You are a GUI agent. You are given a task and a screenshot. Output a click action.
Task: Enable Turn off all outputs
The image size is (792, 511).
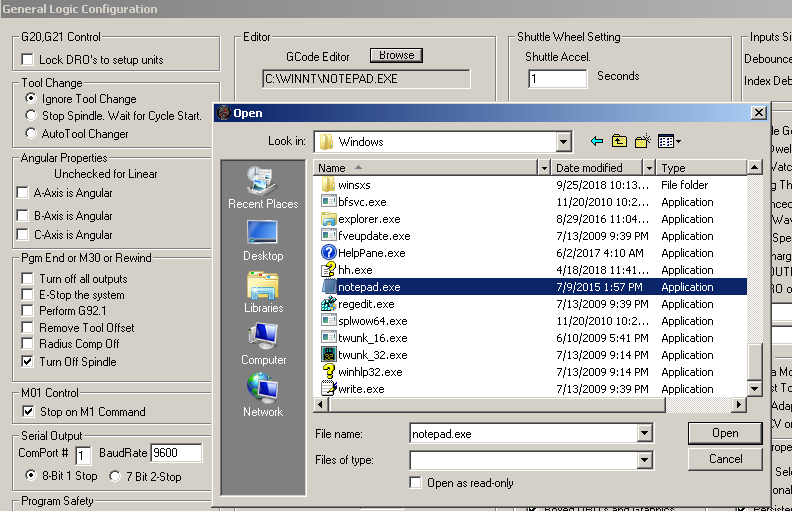coord(27,279)
